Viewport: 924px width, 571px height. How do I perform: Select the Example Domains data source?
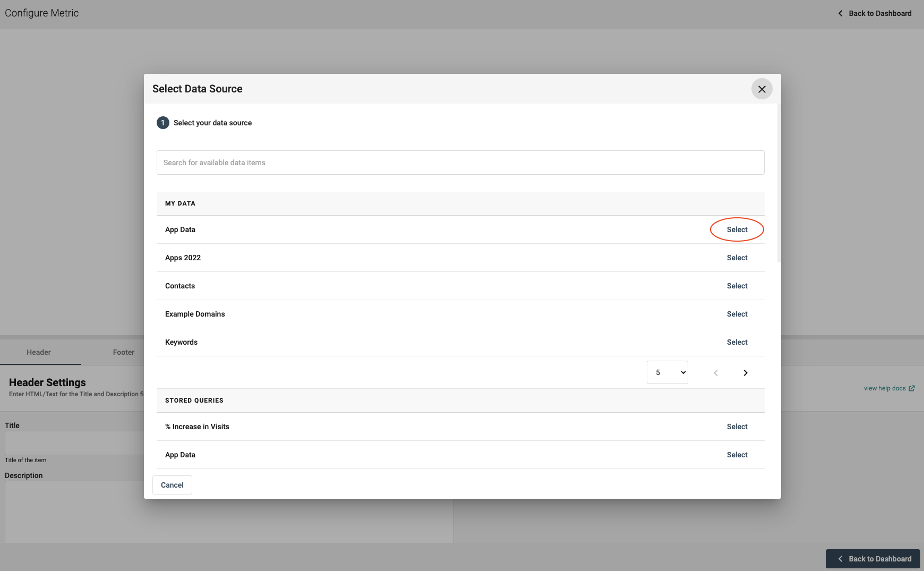[x=737, y=314]
